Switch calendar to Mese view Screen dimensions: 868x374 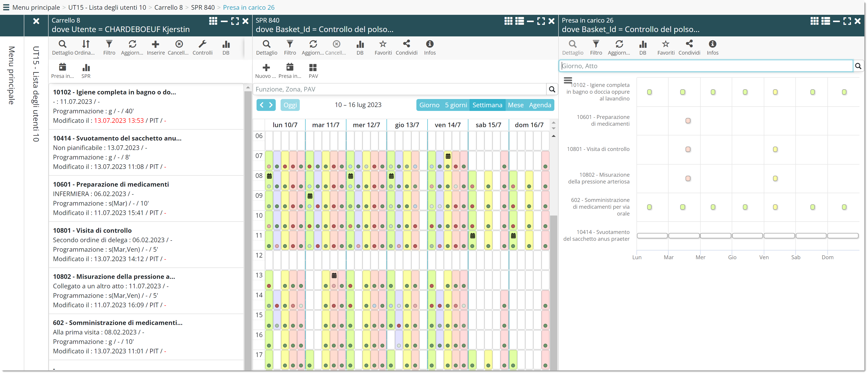click(516, 105)
